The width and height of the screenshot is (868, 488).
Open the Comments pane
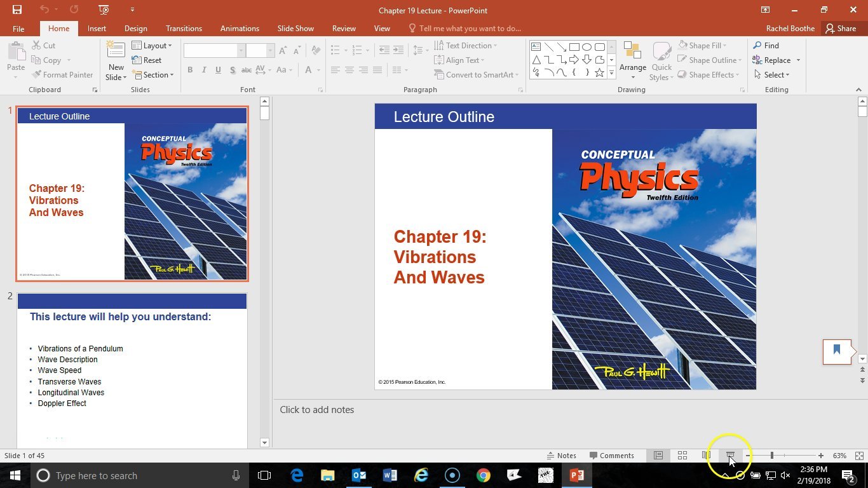click(x=613, y=456)
